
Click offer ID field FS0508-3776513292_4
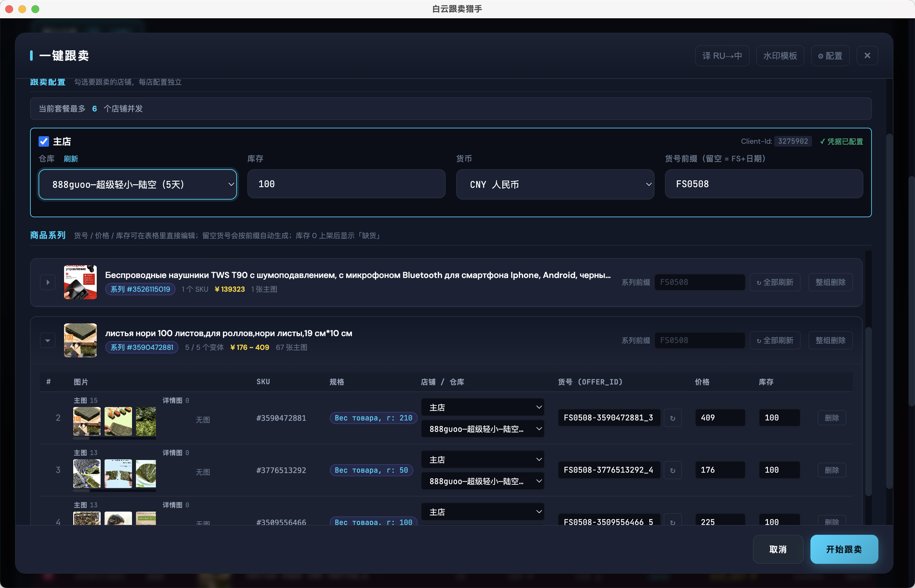pyautogui.click(x=609, y=470)
